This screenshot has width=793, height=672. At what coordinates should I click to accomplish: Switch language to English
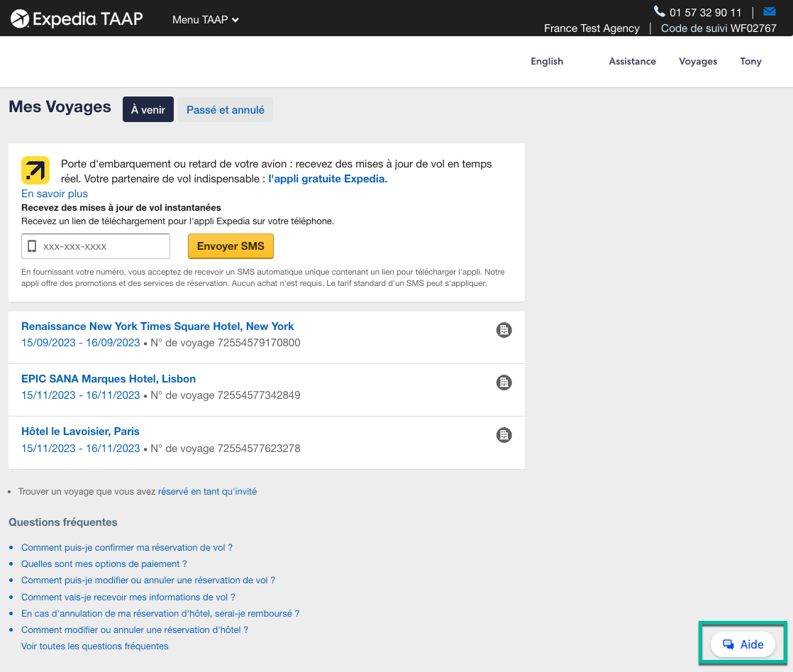547,61
